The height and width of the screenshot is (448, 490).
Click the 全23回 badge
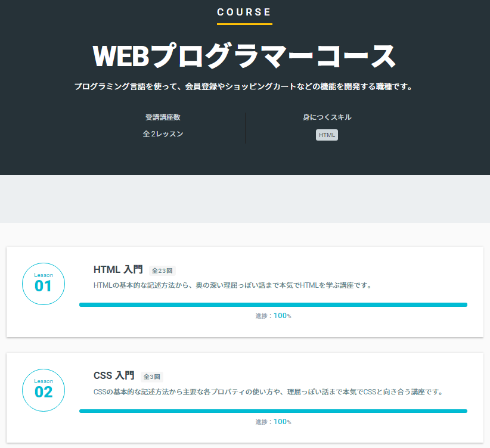[x=162, y=270]
